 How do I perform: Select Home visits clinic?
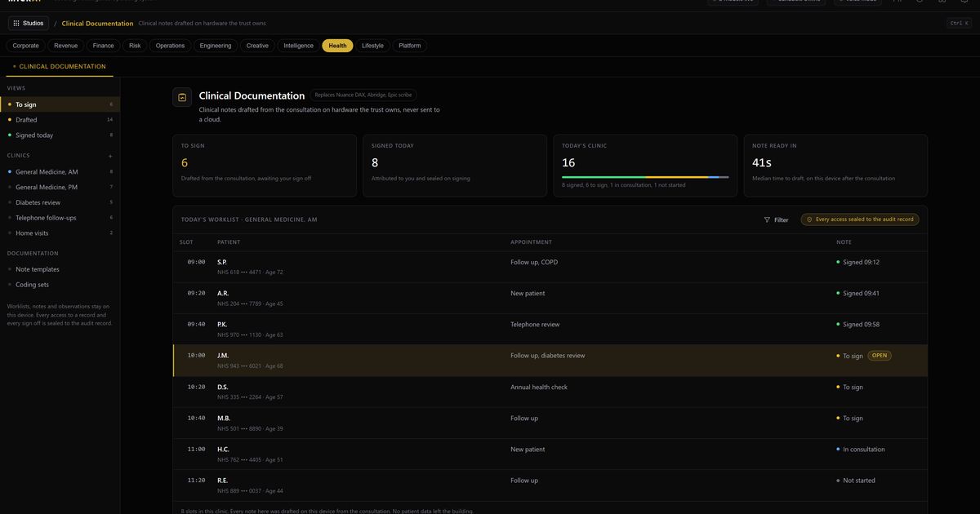(60, 233)
